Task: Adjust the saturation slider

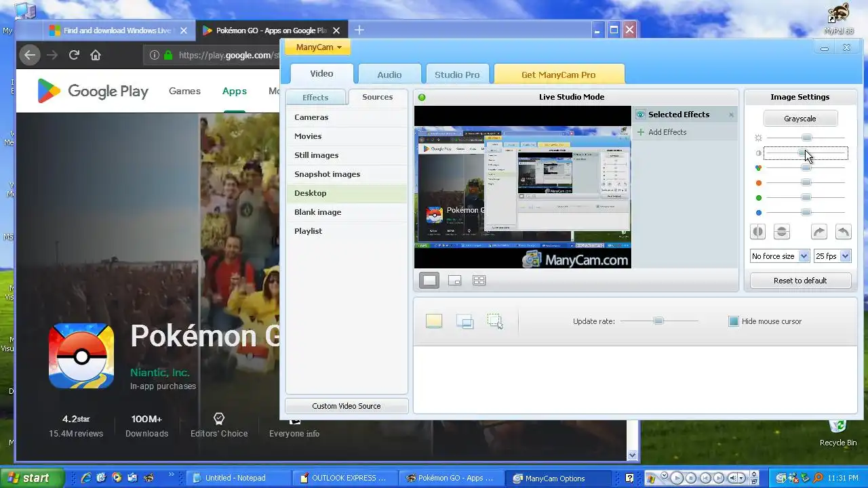Action: [806, 167]
